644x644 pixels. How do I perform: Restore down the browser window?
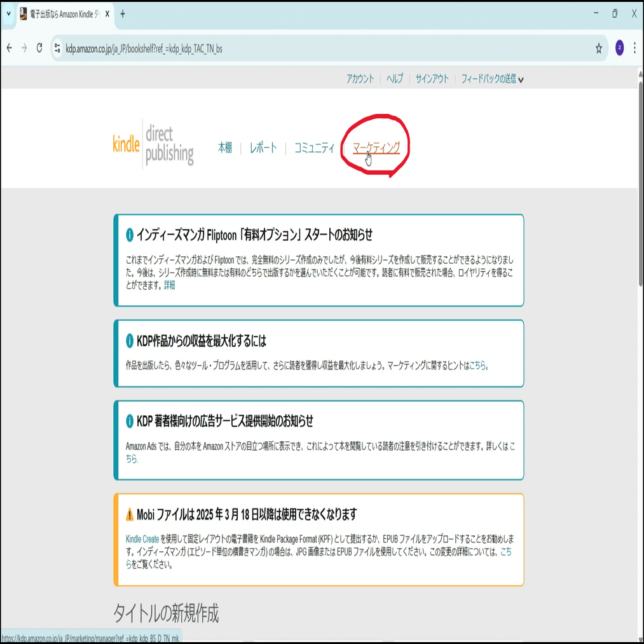[x=614, y=13]
